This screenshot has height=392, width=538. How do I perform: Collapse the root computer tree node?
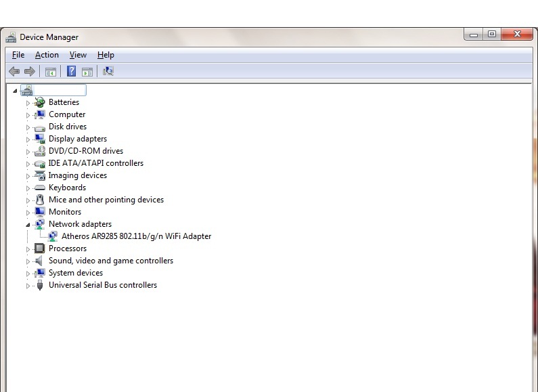pos(15,91)
